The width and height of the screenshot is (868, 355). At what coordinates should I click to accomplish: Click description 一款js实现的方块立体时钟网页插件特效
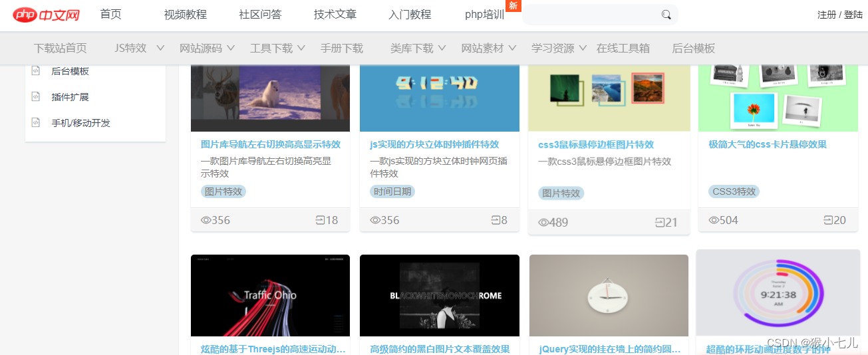(x=439, y=167)
